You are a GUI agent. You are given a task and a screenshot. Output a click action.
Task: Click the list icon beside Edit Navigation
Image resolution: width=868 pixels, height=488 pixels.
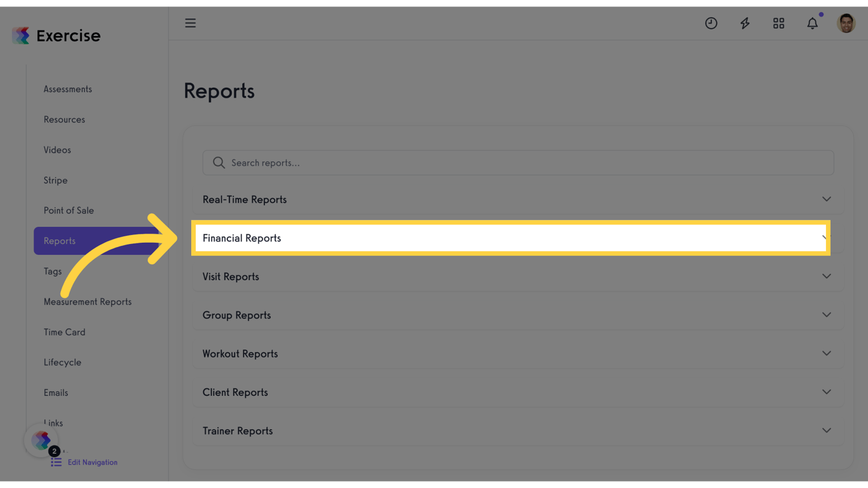(55, 462)
